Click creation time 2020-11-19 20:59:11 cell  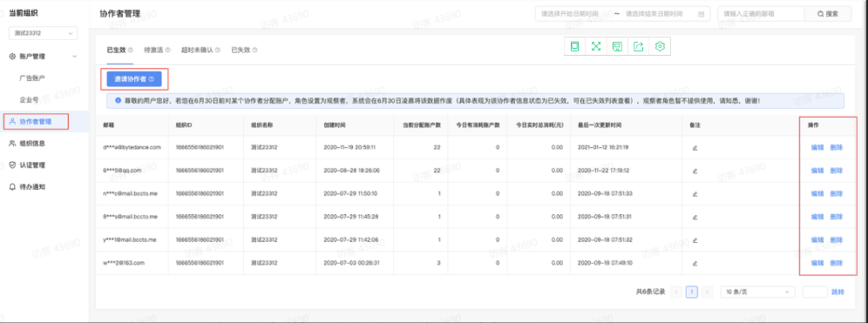tap(349, 148)
